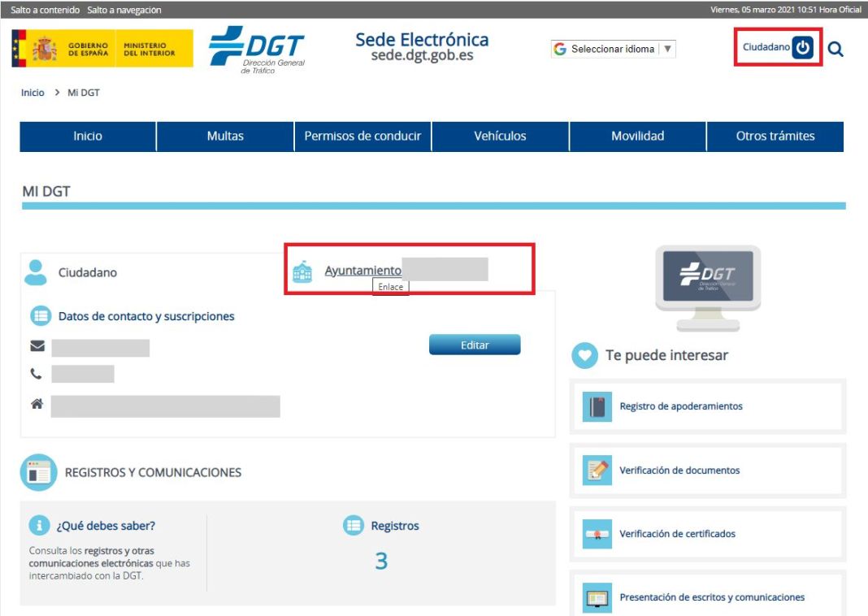
Task: Click the power logout icon next to Ciudadano
Action: [802, 47]
